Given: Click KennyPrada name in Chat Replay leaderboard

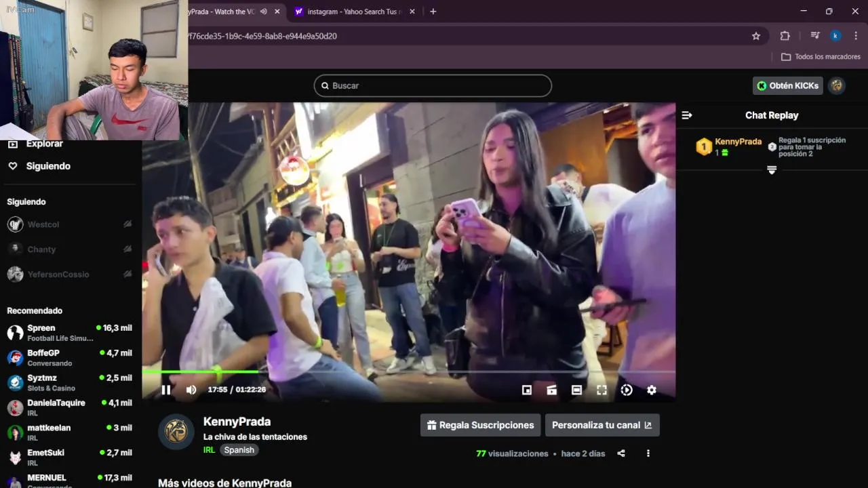Looking at the screenshot, I should [x=738, y=142].
